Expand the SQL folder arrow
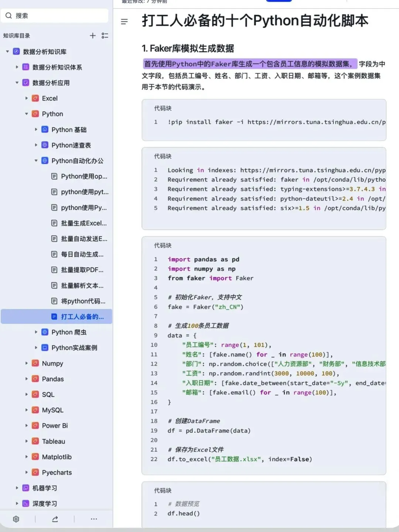399x532 pixels. (27, 394)
